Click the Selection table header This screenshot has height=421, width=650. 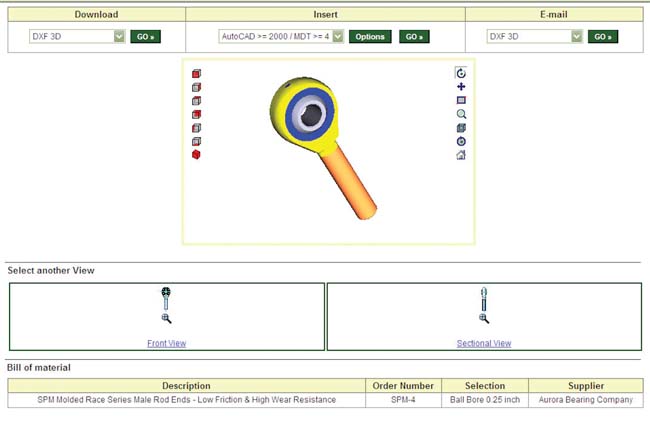[x=485, y=385]
